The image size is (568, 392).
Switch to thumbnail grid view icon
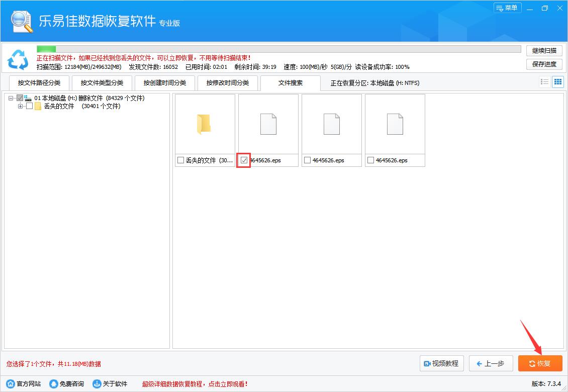(557, 82)
